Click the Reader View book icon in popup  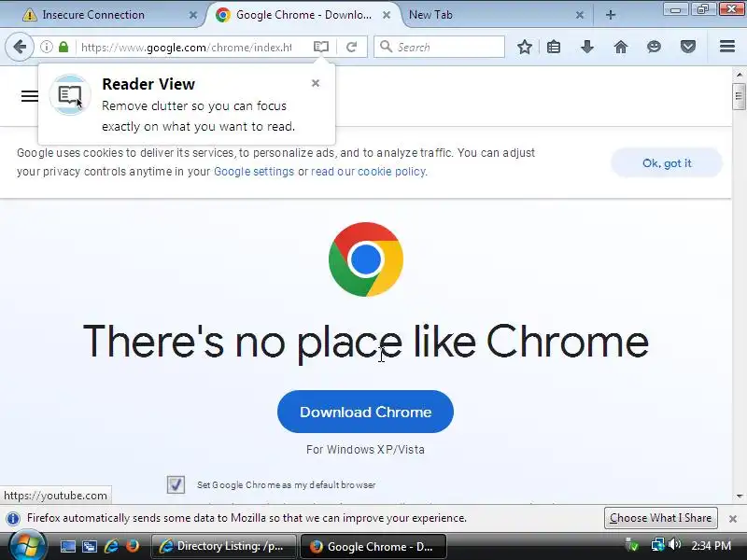[70, 95]
